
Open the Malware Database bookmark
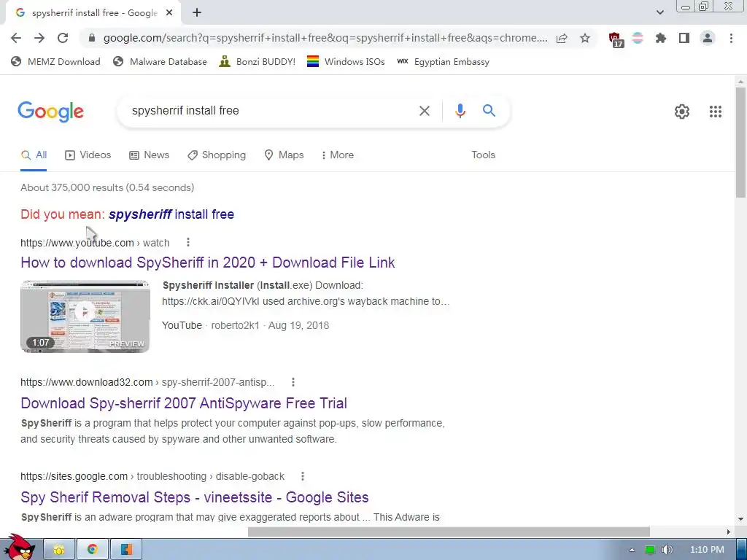[160, 61]
